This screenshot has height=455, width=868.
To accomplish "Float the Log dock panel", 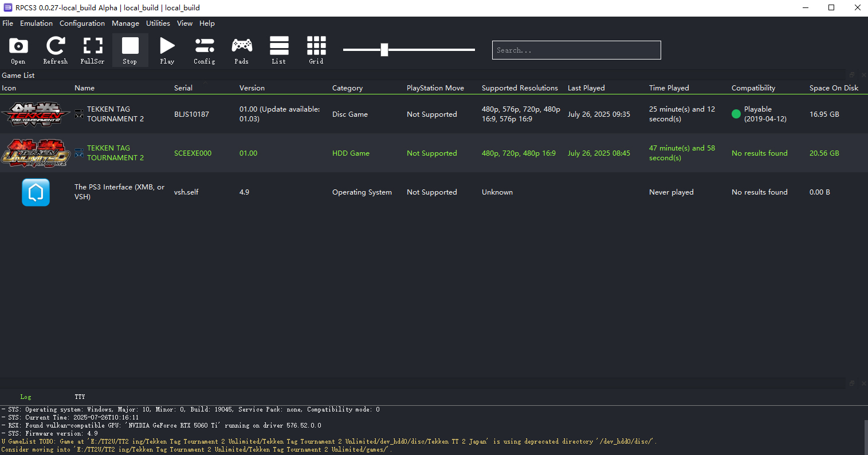I will coord(852,383).
